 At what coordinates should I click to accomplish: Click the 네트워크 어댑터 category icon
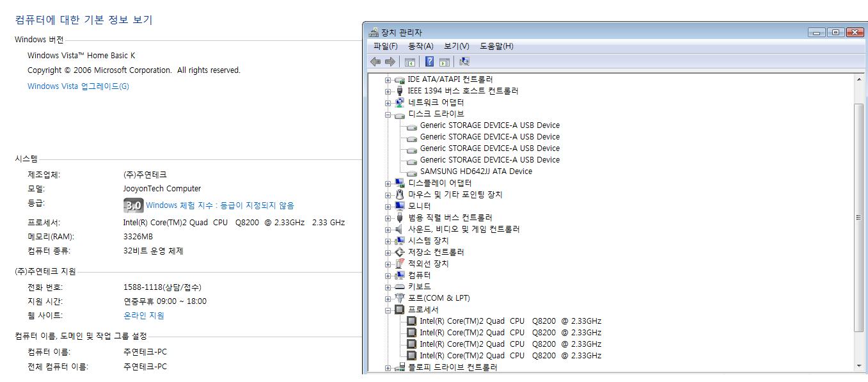[x=400, y=102]
